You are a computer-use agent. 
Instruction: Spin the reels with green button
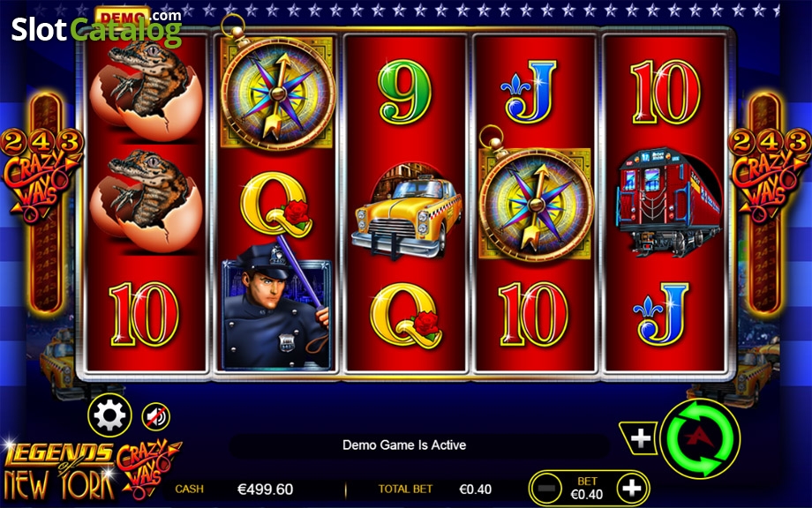[x=701, y=438]
